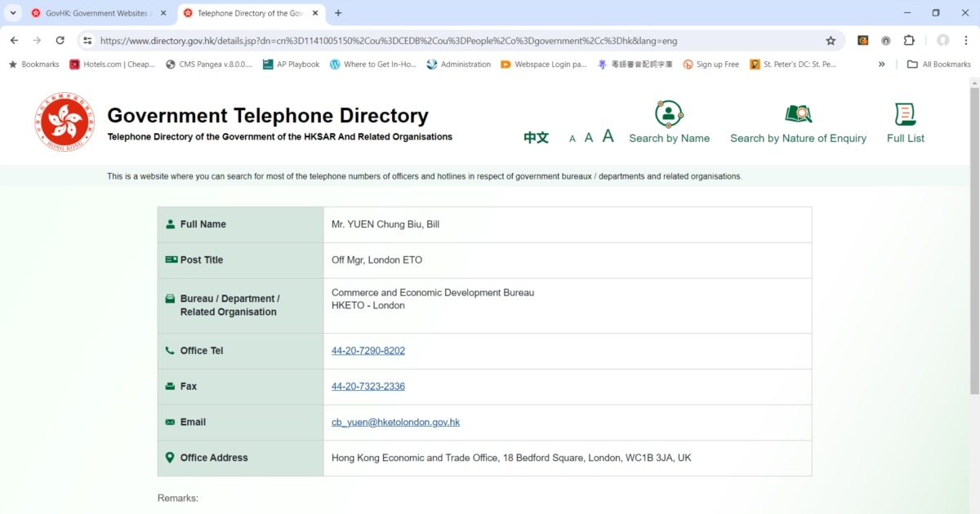
Task: Bookmark this page with star icon
Action: (x=831, y=41)
